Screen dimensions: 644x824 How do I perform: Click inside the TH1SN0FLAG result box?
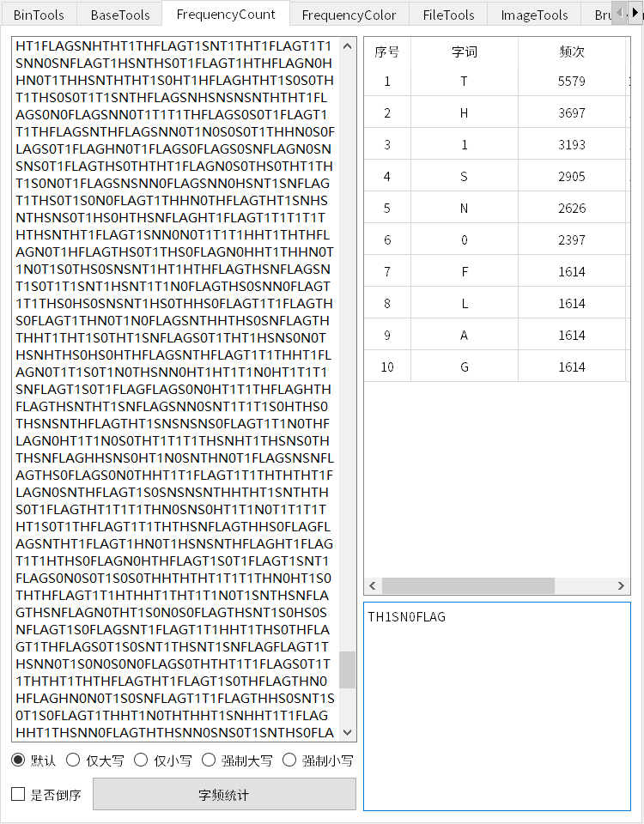497,706
